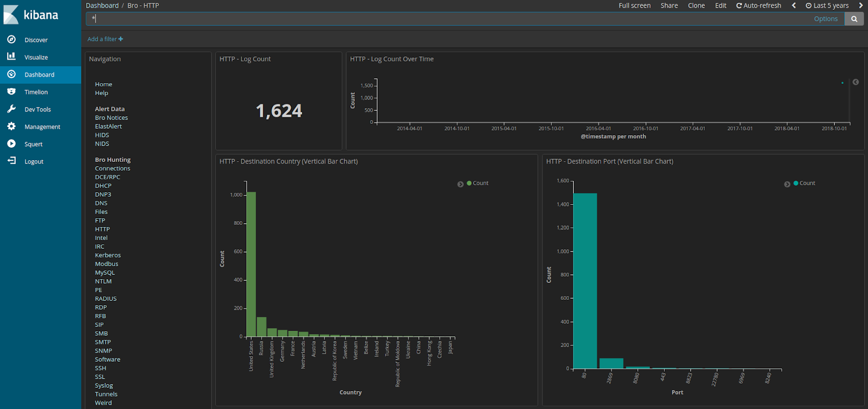Open the Last 5 years time range picker
Viewport: 868px width, 409px height.
(827, 5)
